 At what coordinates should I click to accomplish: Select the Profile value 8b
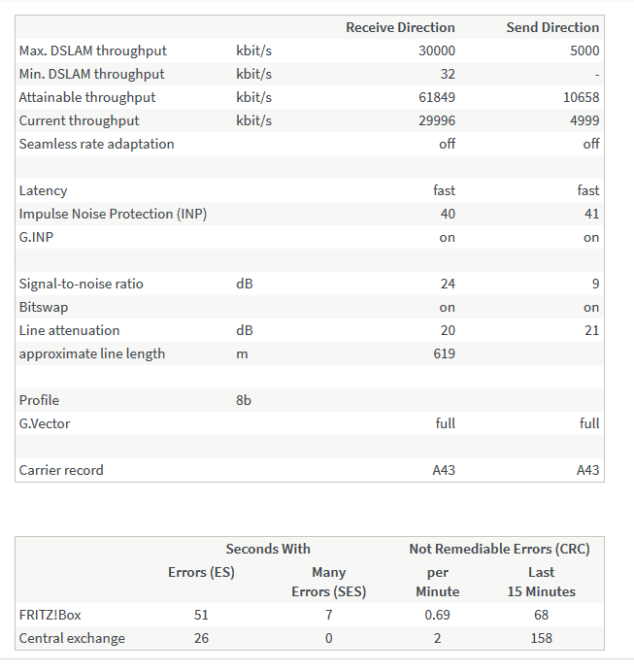click(x=244, y=400)
